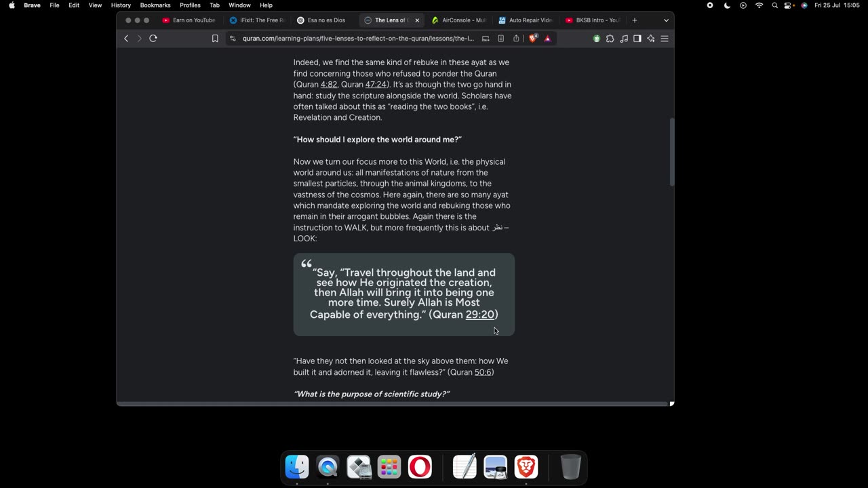Open Reader mode icon in address bar
The height and width of the screenshot is (488, 868).
pos(501,39)
